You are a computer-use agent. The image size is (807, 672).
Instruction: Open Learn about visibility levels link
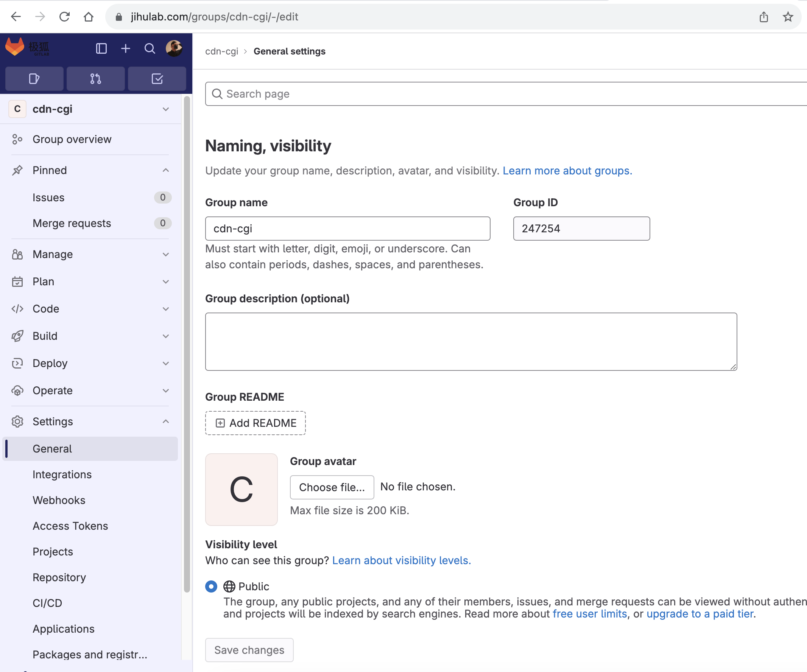tap(402, 561)
